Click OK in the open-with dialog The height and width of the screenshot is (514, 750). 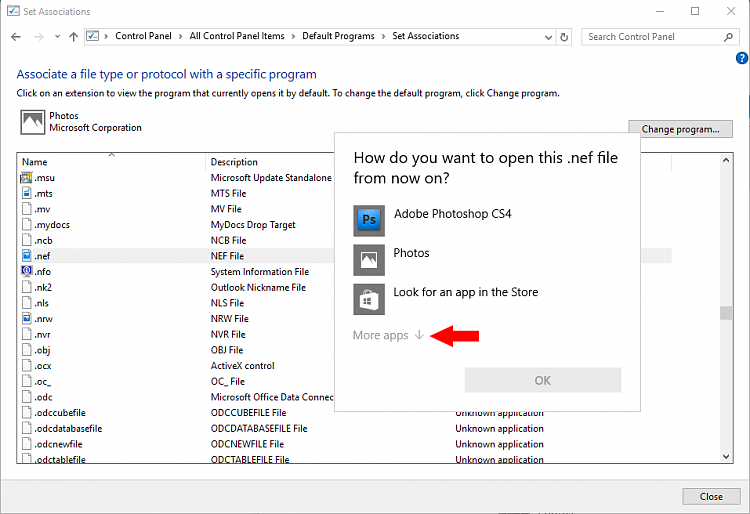coord(543,380)
